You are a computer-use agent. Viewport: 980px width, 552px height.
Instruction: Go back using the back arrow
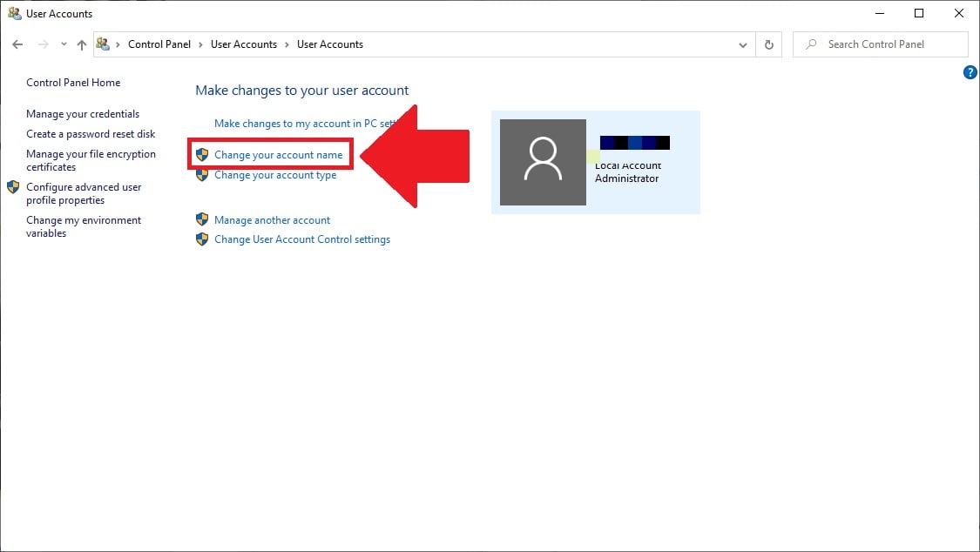point(17,44)
